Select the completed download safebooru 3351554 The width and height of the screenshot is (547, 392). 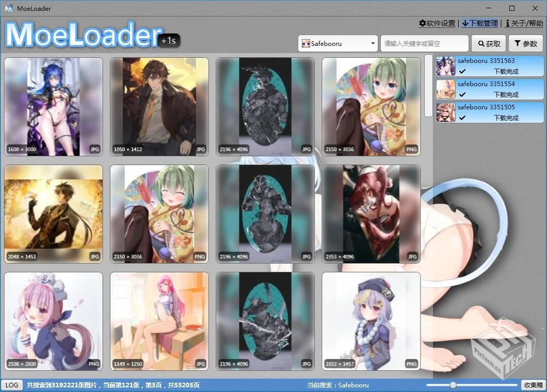coord(488,89)
